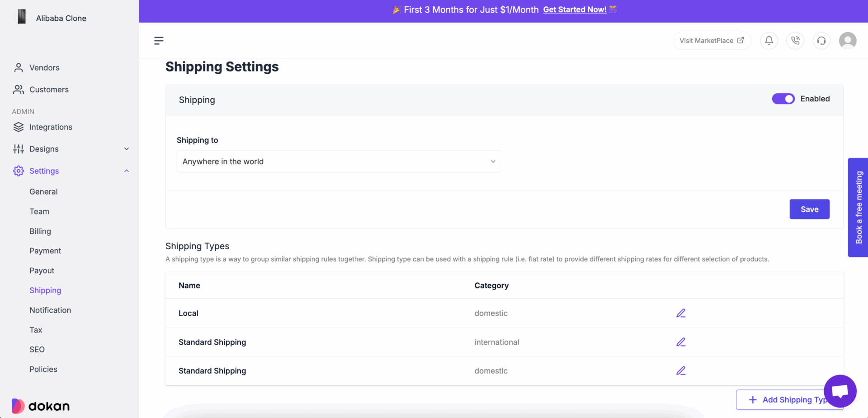868x418 pixels.
Task: Go to Payment settings
Action: click(45, 251)
